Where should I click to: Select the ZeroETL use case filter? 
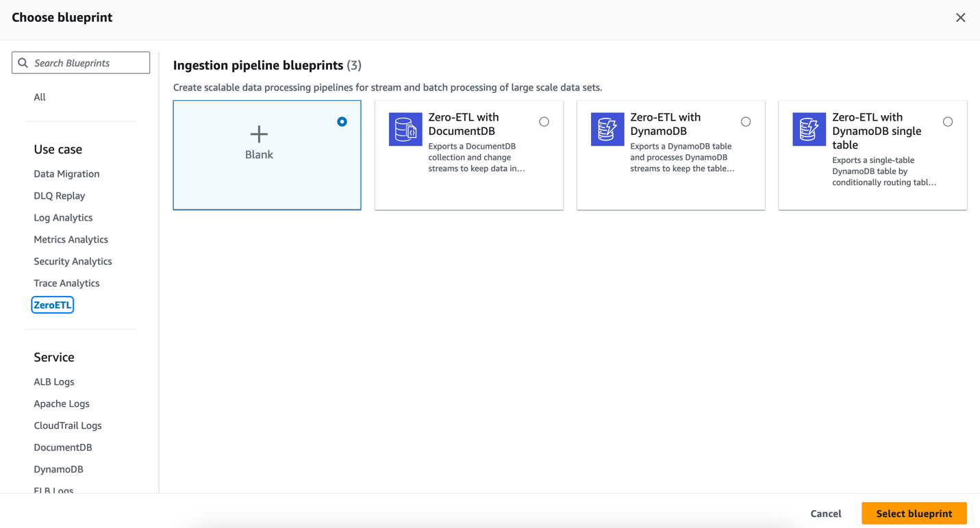pos(53,305)
